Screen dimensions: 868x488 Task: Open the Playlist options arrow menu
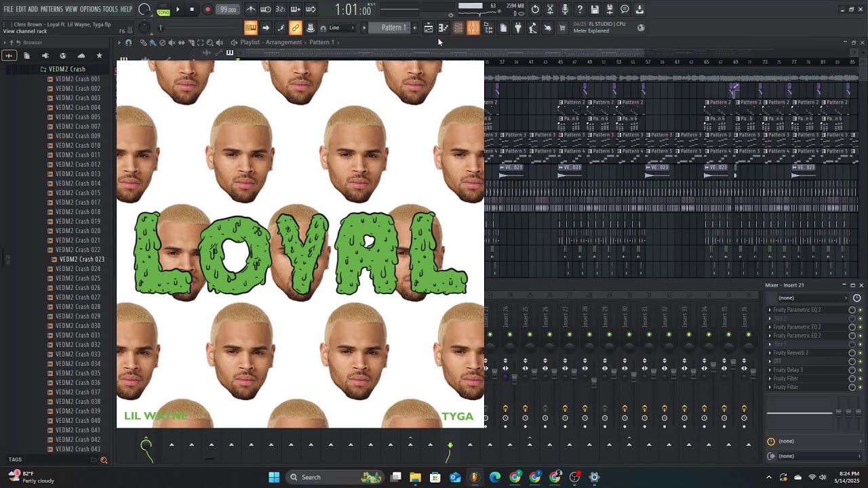(x=119, y=42)
